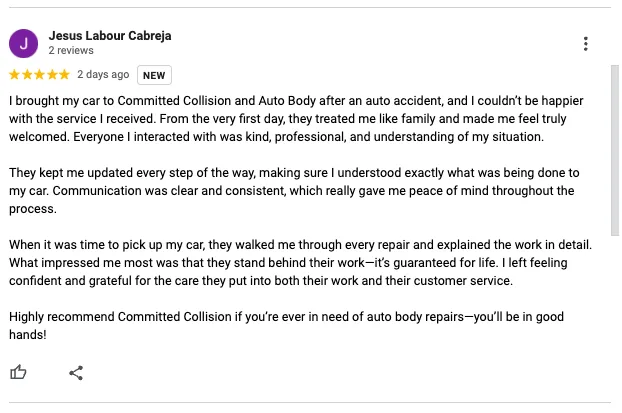Open the purple J profile avatar
Screen dimensions: 622x413
(x=23, y=44)
